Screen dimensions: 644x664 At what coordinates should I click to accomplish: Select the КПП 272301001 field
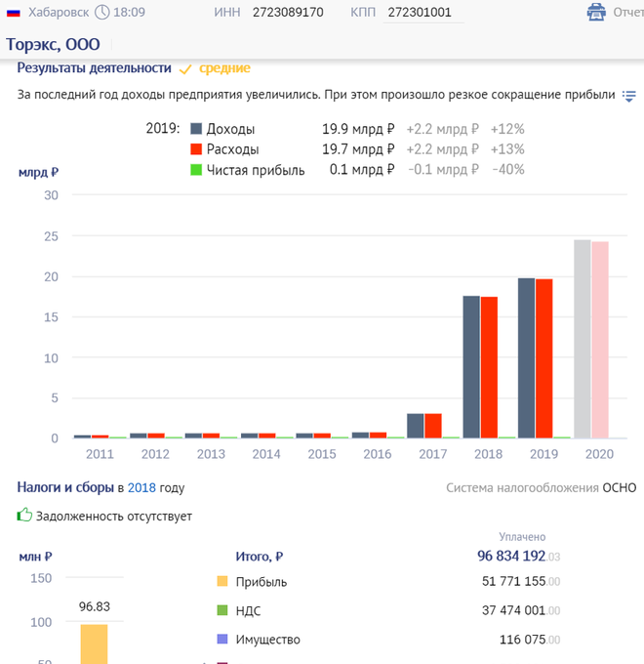(x=423, y=13)
